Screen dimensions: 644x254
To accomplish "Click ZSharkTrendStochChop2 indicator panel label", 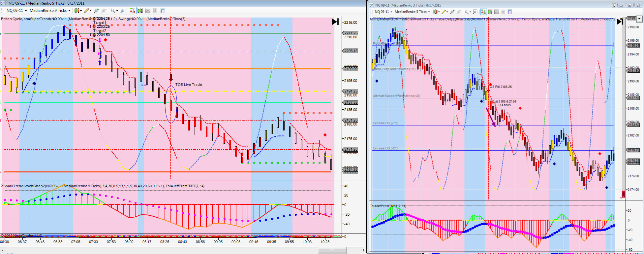I will pyautogui.click(x=103, y=186).
